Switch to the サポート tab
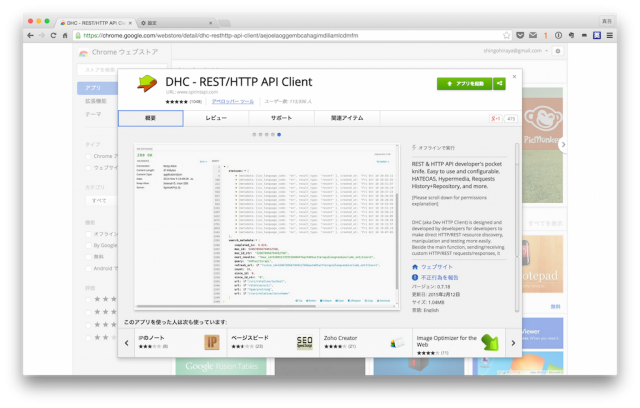Screen dimensions: 640x408 (282, 118)
